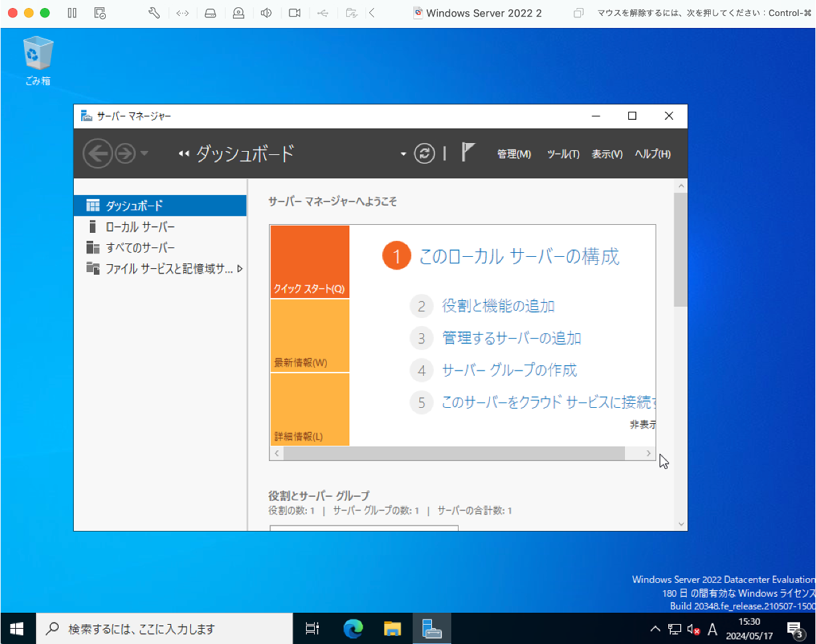Click the ローカル サーバー sidebar icon
The image size is (816, 644).
[93, 227]
